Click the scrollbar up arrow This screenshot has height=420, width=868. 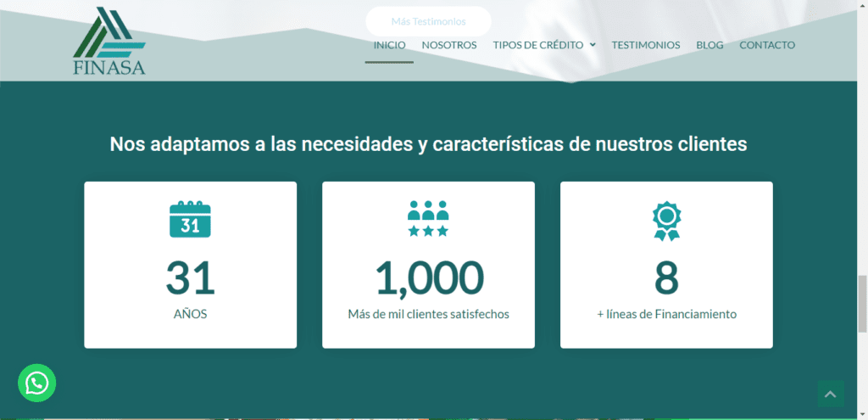[x=862, y=4]
